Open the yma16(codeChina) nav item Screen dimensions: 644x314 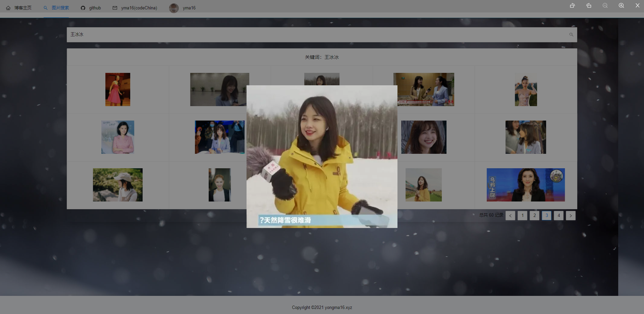[x=139, y=8]
